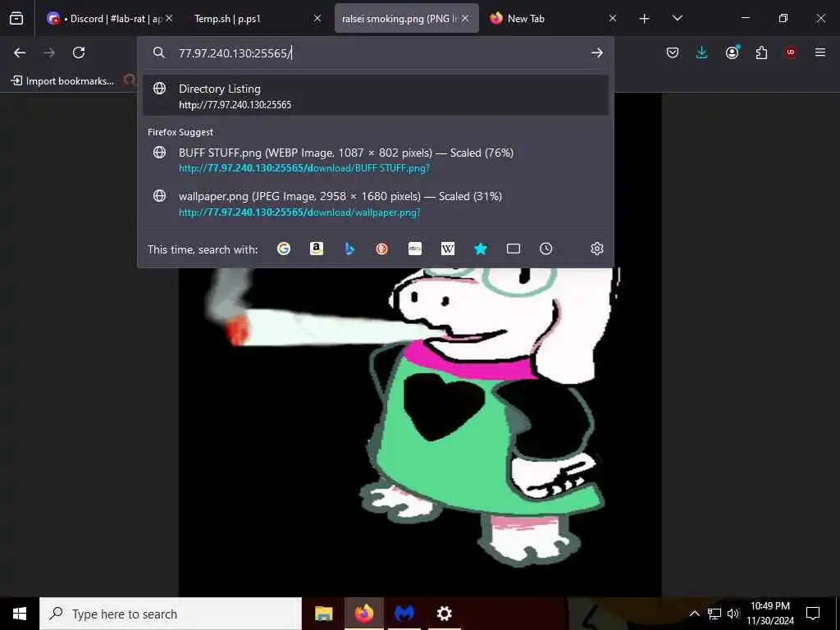The width and height of the screenshot is (840, 630).
Task: Search this time with DuckDuckGo
Action: click(382, 249)
